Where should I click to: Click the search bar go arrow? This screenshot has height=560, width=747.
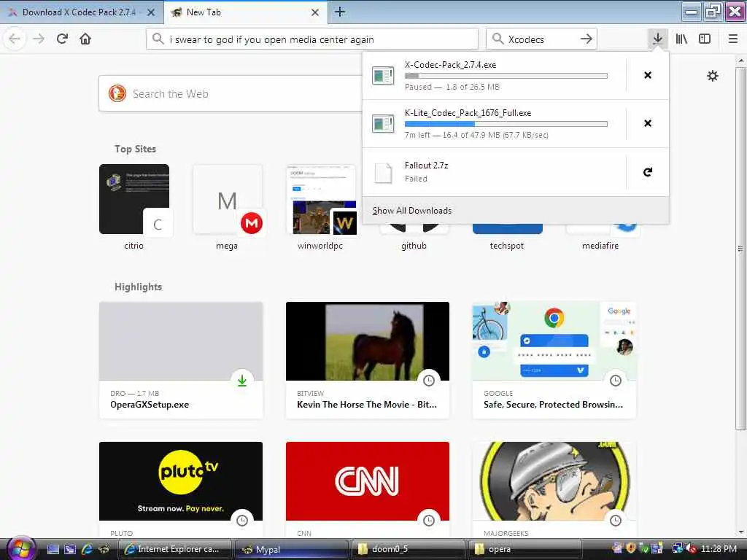[587, 39]
